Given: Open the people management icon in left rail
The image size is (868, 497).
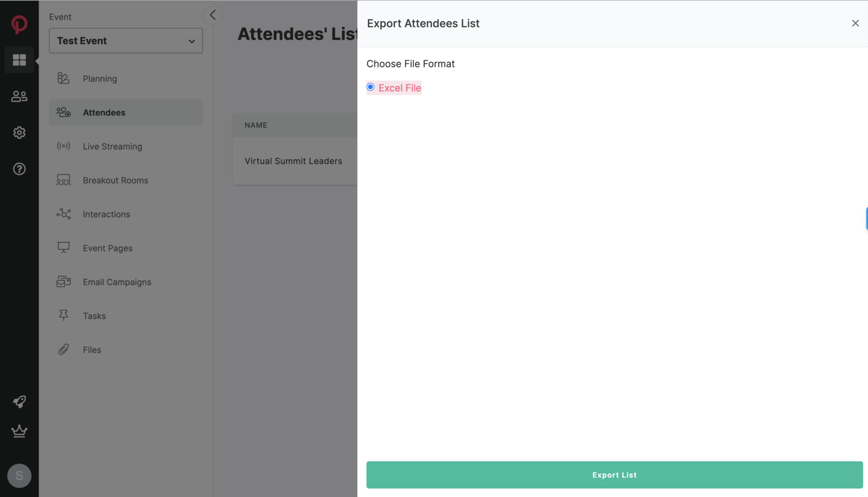Looking at the screenshot, I should [19, 96].
